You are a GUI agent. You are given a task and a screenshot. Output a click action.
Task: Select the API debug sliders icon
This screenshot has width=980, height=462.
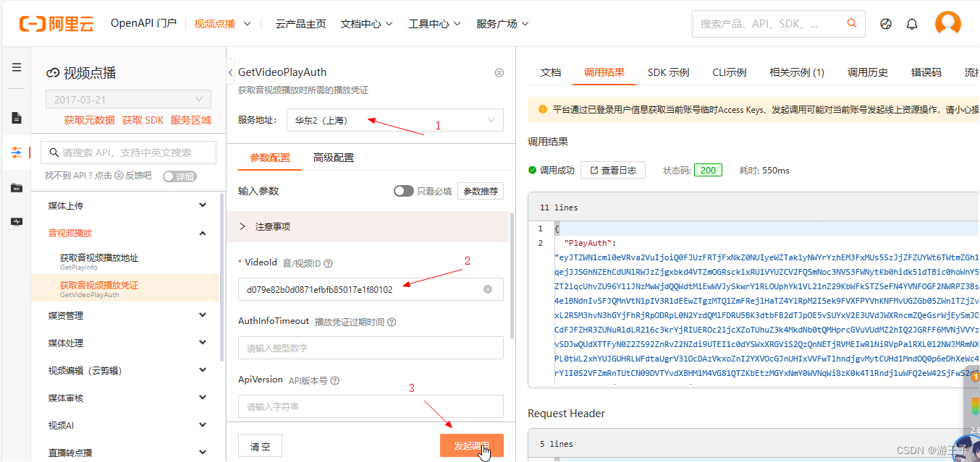(x=16, y=153)
